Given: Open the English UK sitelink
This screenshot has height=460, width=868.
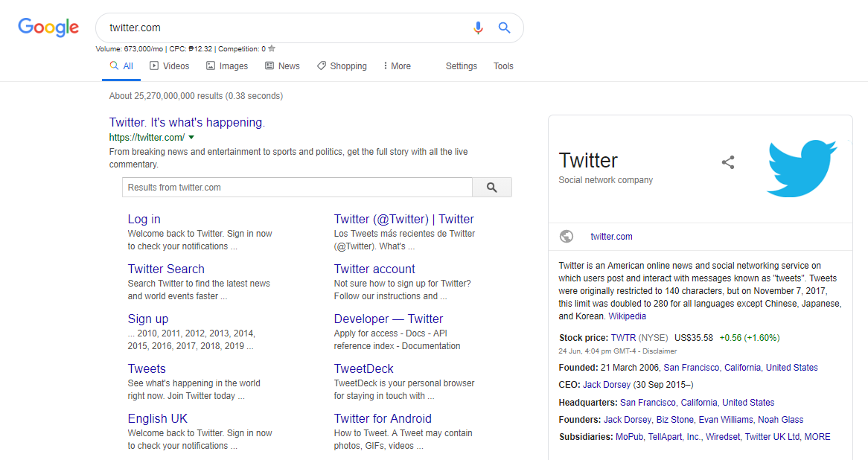Looking at the screenshot, I should pyautogui.click(x=158, y=418).
